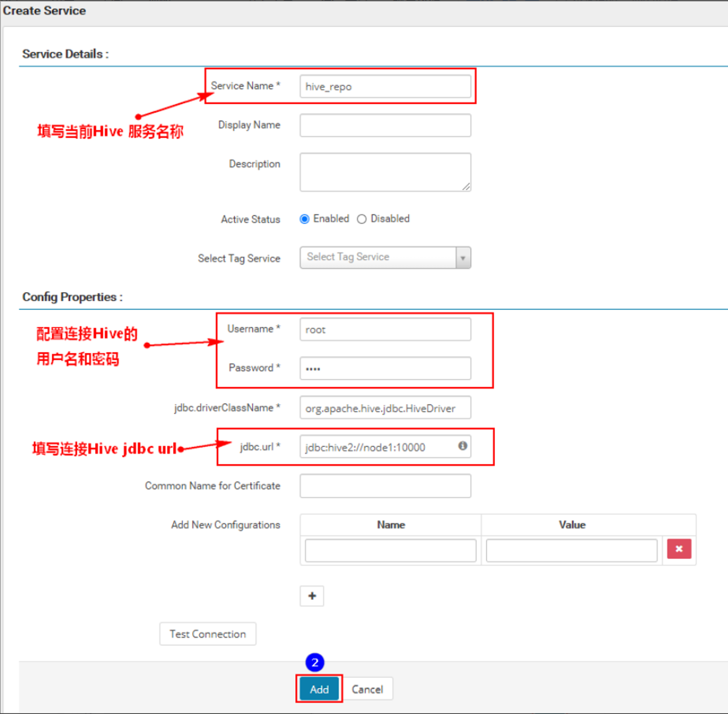728x714 pixels.
Task: Click the Config Properties heading
Action: (73, 297)
